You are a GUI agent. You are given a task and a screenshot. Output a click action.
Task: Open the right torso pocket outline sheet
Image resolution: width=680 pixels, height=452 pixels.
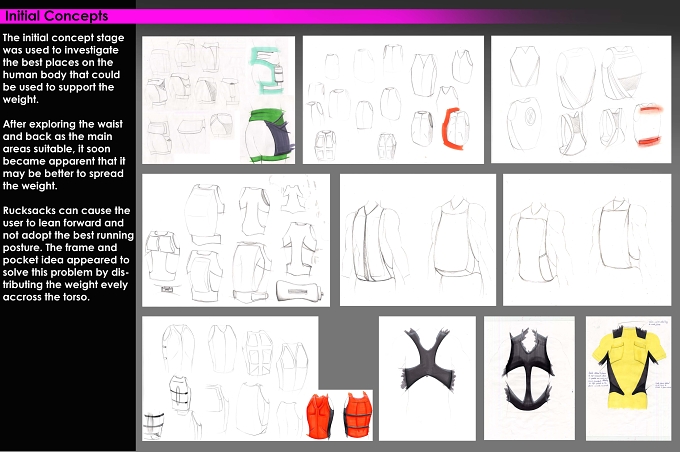pyautogui.click(x=587, y=240)
